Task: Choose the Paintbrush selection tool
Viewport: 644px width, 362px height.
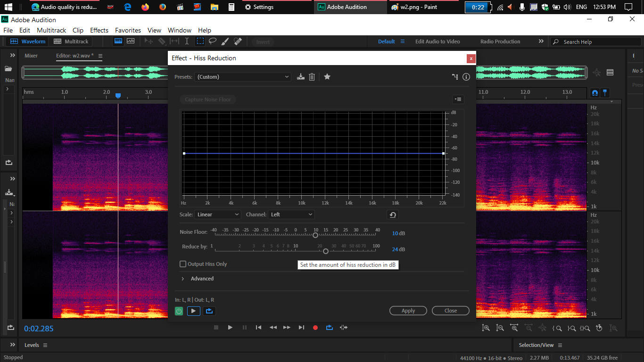Action: click(225, 41)
